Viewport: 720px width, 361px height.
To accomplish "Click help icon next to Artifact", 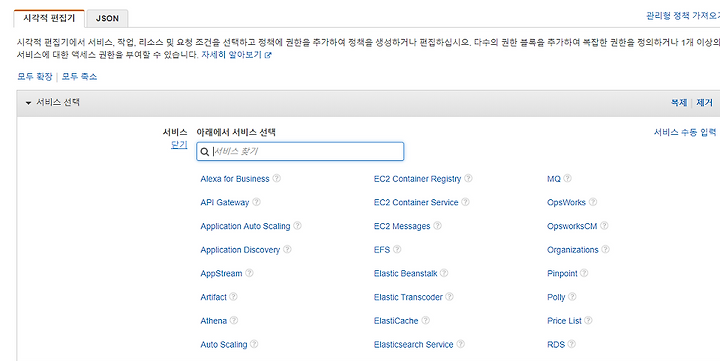I will point(233,297).
